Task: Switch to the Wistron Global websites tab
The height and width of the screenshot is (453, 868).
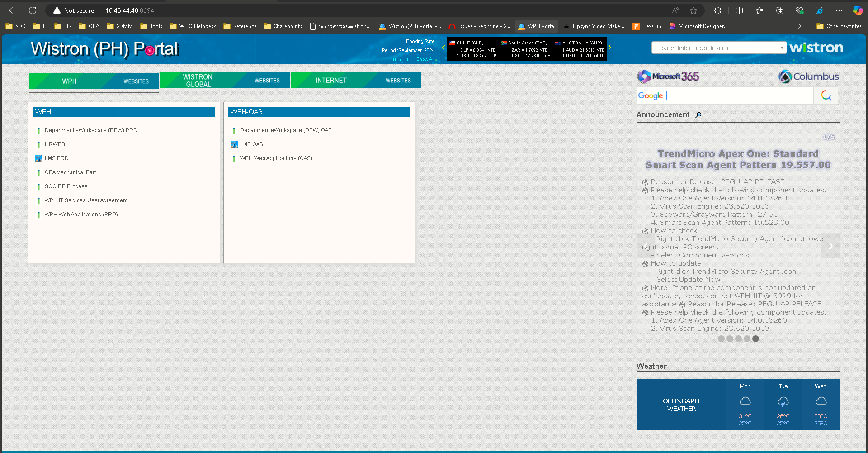Action: pos(225,81)
